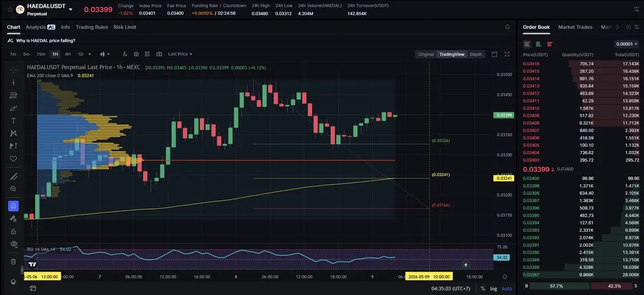The width and height of the screenshot is (644, 295).
Task: Toggle percent scale button
Action: click(x=482, y=289)
